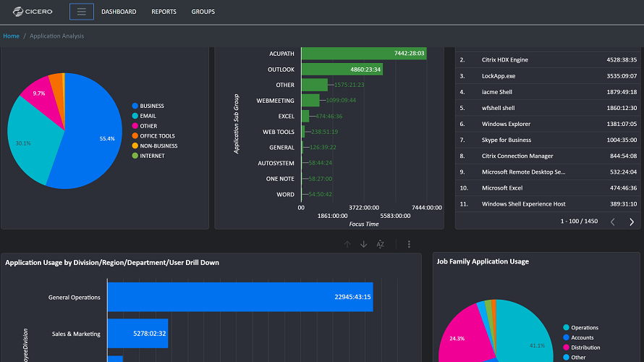
Task: Open the GROUPS menu
Action: 203,12
